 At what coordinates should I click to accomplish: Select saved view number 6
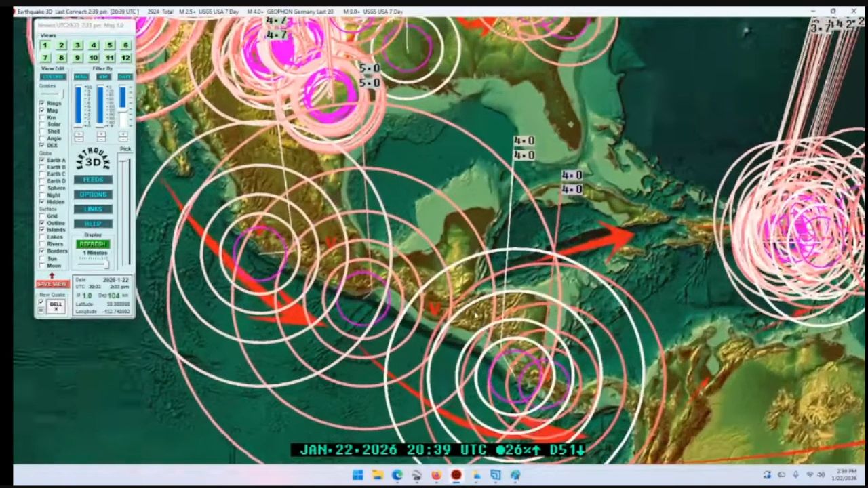click(x=125, y=45)
